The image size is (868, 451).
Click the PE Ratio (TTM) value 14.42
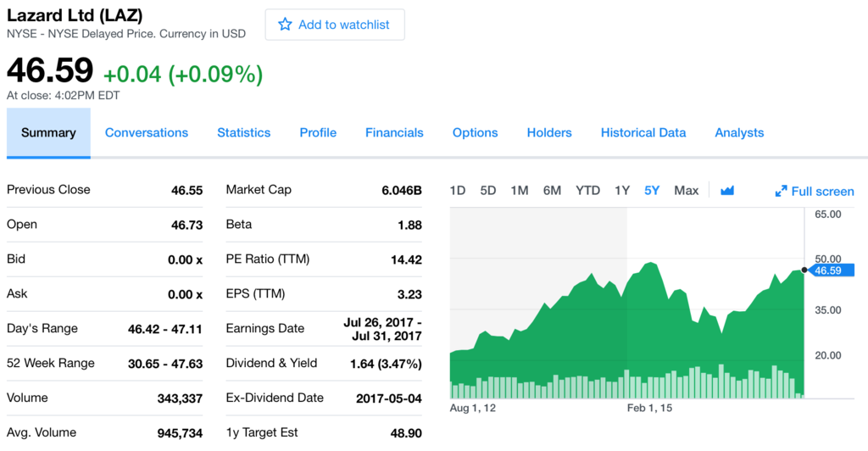pos(406,260)
